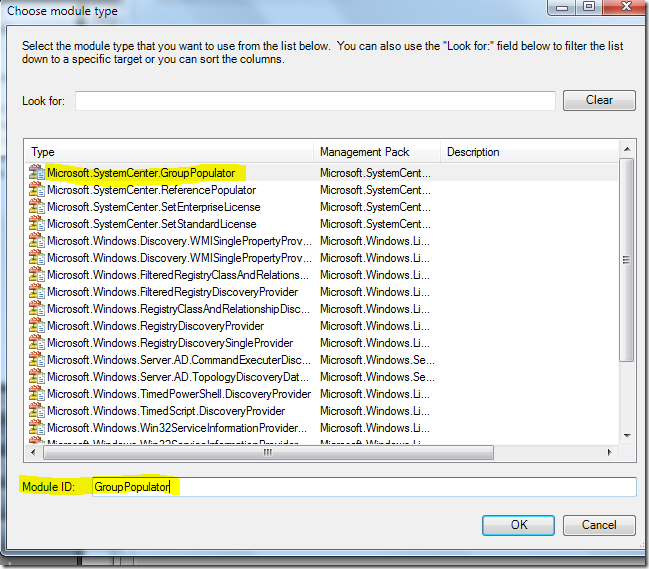Click the vertical scrollbar thumb
This screenshot has width=649, height=569.
click(627, 260)
